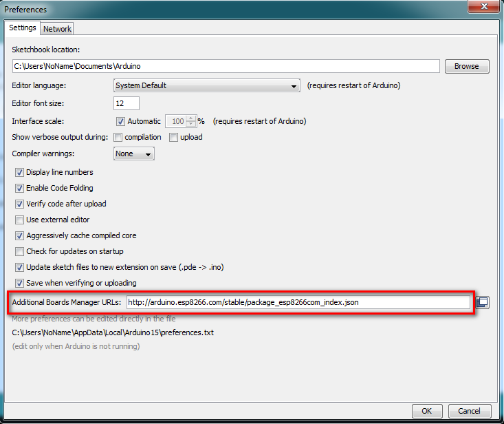Click the interface scale percentage field
This screenshot has height=424, width=504.
point(176,121)
